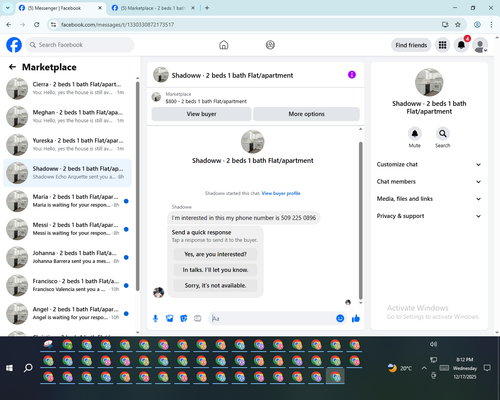Image resolution: width=500 pixels, height=400 pixels.
Task: Click the chat messages scrollbar
Action: click(x=360, y=220)
